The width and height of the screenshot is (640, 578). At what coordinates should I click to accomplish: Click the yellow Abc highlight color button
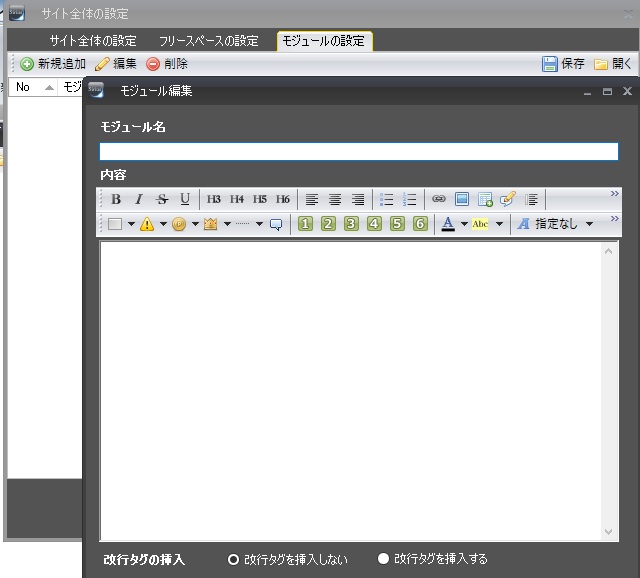481,224
